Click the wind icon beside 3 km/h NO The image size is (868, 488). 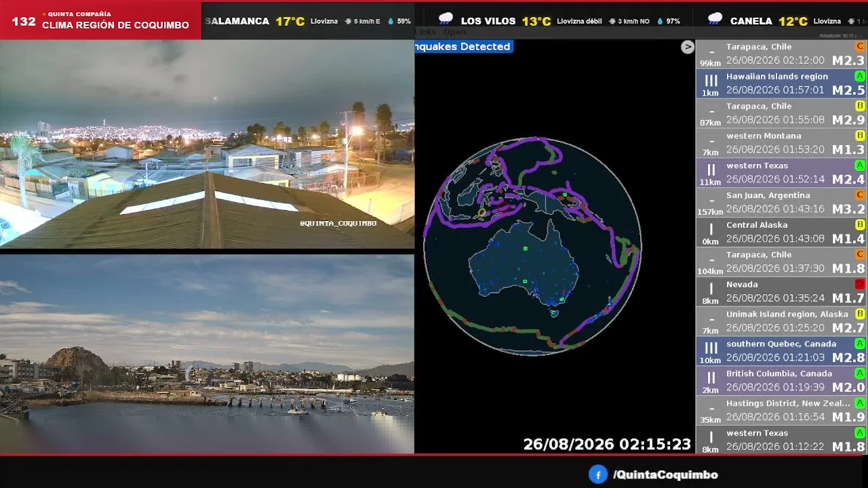(x=612, y=22)
